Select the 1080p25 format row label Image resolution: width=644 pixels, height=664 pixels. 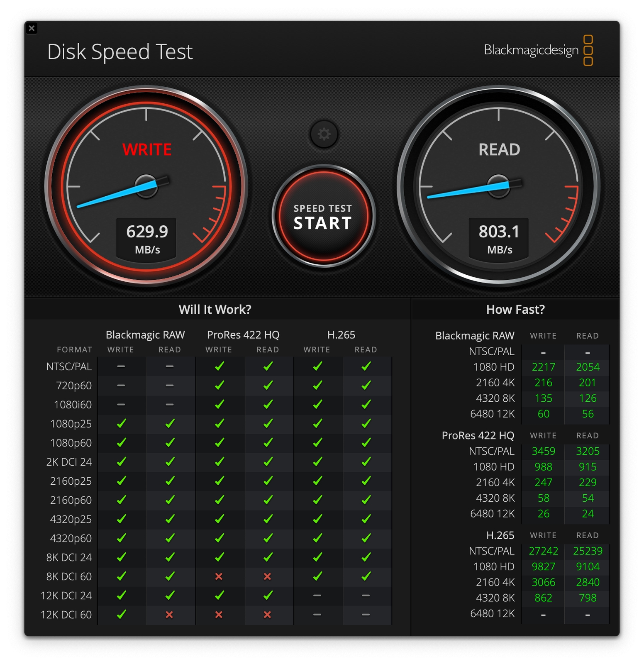coord(71,424)
